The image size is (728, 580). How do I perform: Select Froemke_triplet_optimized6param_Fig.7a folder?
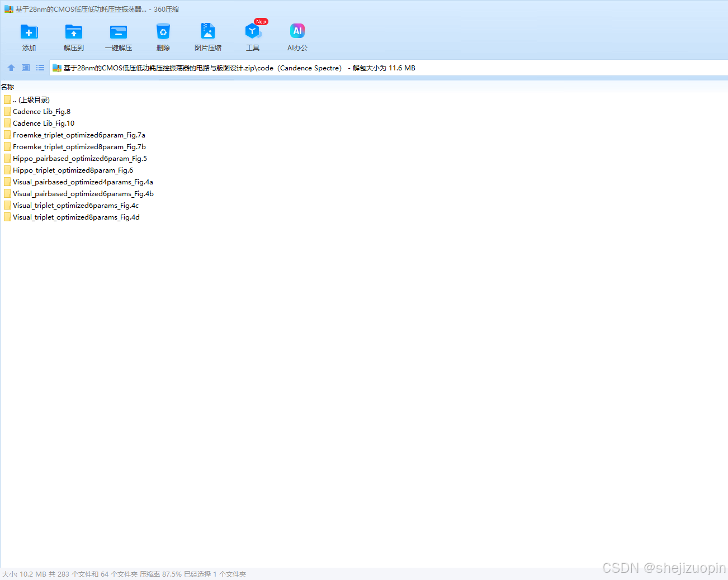tap(74, 135)
